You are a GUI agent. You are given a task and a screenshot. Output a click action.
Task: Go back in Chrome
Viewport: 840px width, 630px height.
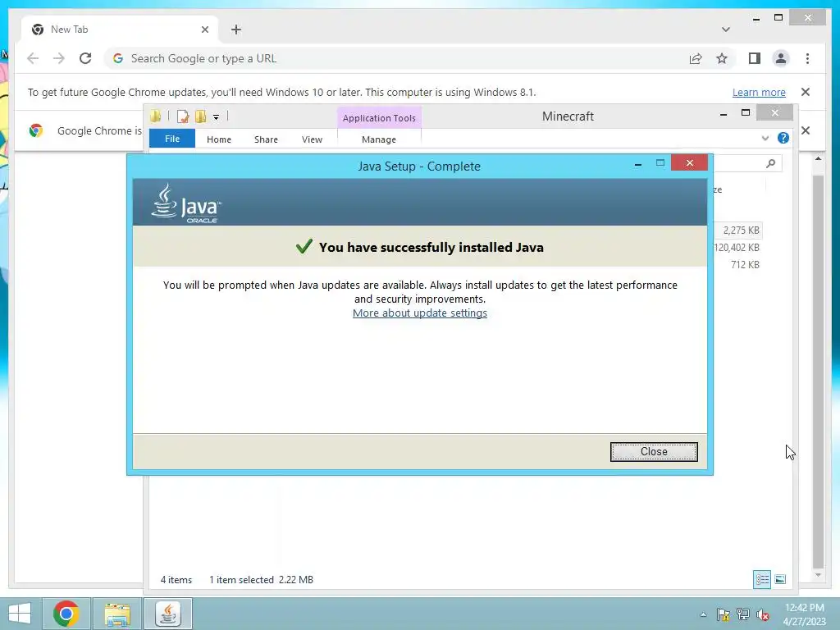[33, 58]
